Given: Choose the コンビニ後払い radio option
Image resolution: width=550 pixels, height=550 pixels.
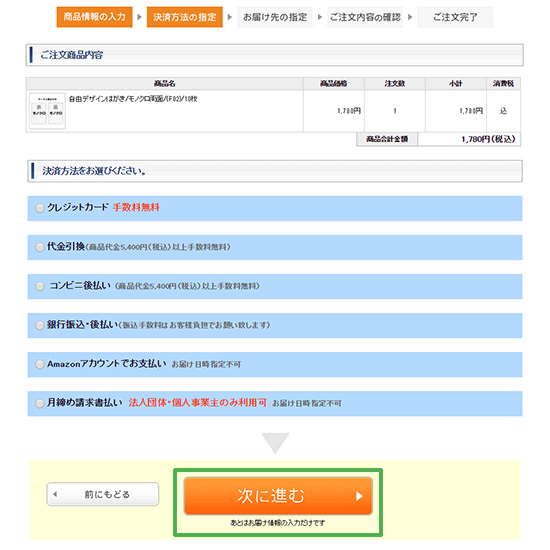Looking at the screenshot, I should pyautogui.click(x=40, y=286).
